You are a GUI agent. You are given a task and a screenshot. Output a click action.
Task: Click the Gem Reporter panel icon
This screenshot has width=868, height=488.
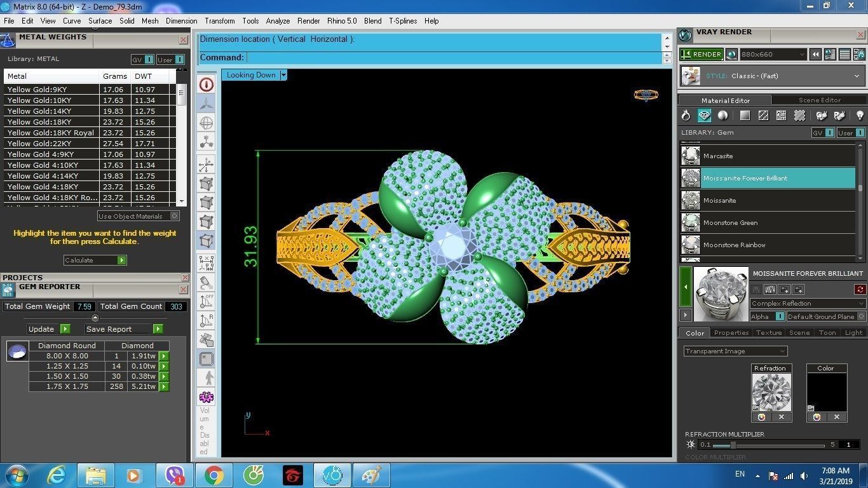8,290
